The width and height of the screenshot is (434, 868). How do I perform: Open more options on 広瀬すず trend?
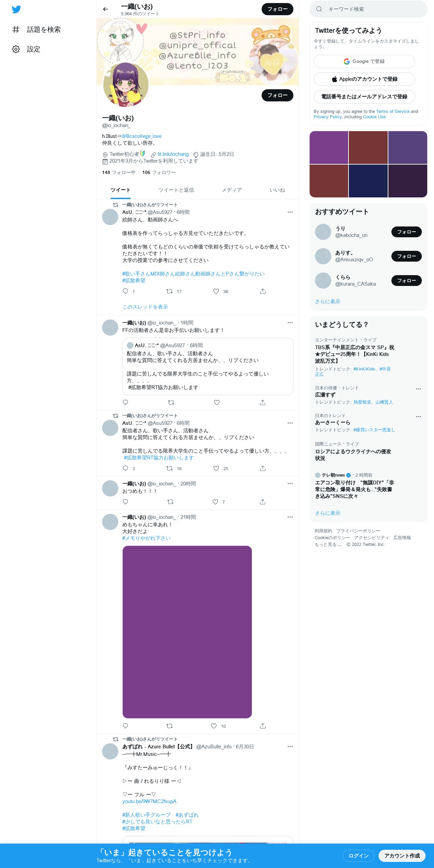pyautogui.click(x=418, y=389)
